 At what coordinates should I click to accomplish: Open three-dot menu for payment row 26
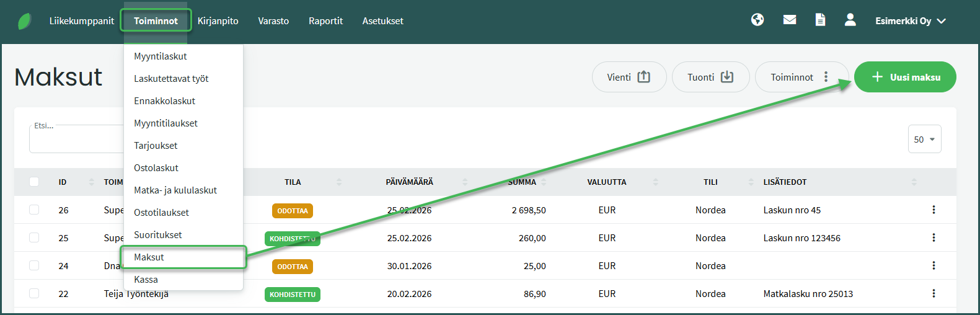click(x=934, y=210)
